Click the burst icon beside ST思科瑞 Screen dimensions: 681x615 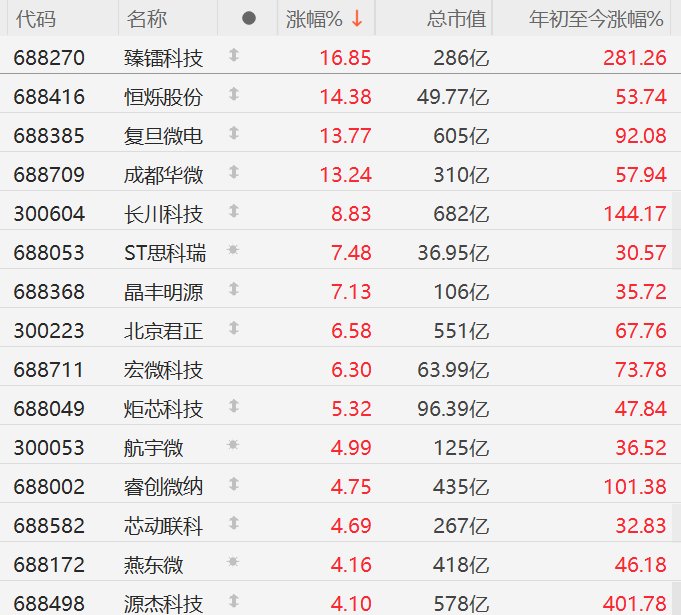234,252
